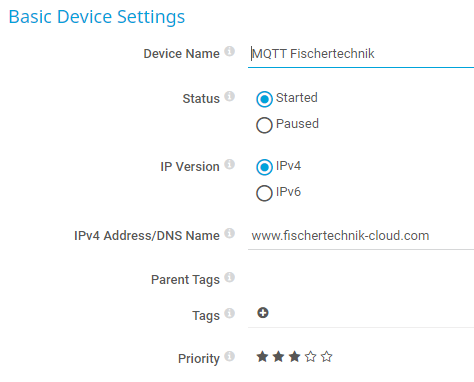Set priority to four stars
This screenshot has width=474, height=382.
coord(311,357)
